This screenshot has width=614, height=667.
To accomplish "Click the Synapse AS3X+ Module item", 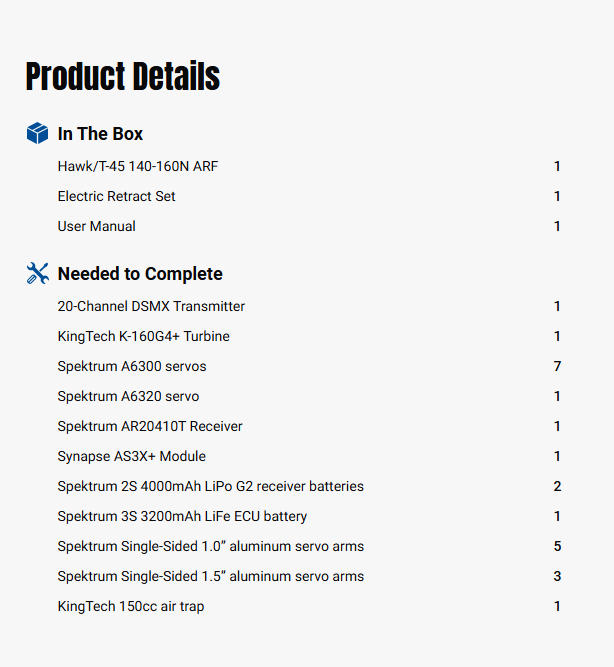I will point(131,456).
